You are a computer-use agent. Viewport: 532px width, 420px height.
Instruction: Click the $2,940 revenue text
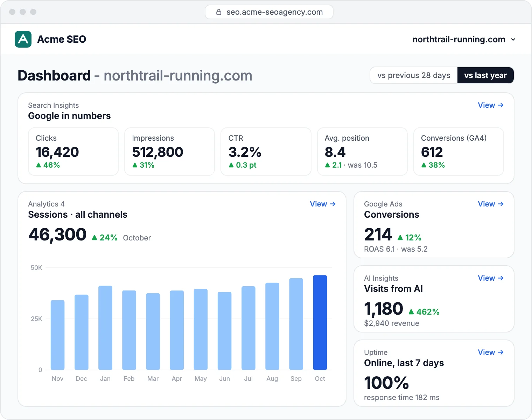pos(392,323)
